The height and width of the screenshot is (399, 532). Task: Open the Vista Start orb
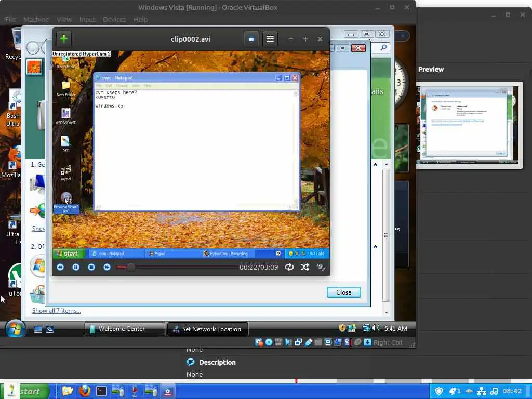coord(15,328)
